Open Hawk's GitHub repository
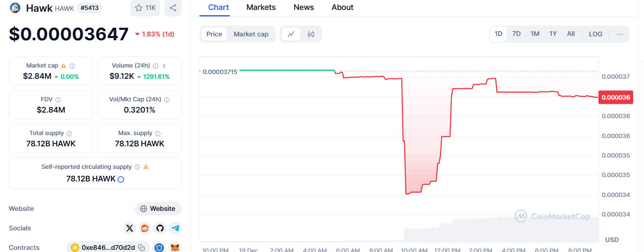 [160, 228]
